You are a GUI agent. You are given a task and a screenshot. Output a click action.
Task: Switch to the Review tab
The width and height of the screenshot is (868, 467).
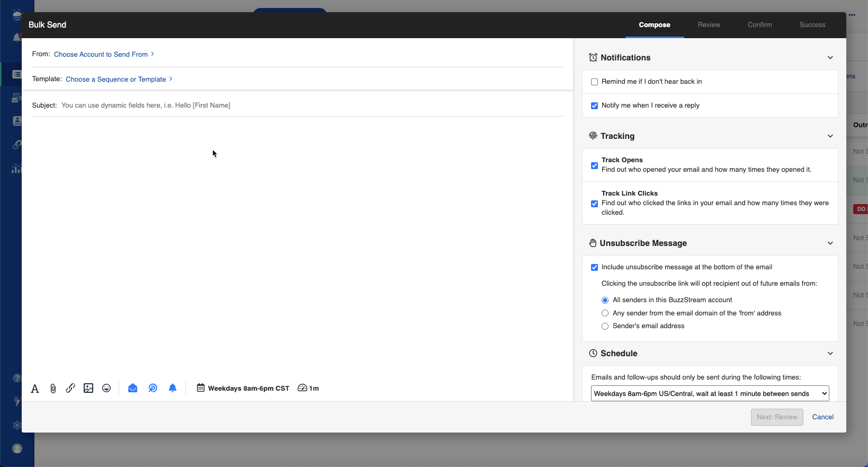(x=709, y=25)
